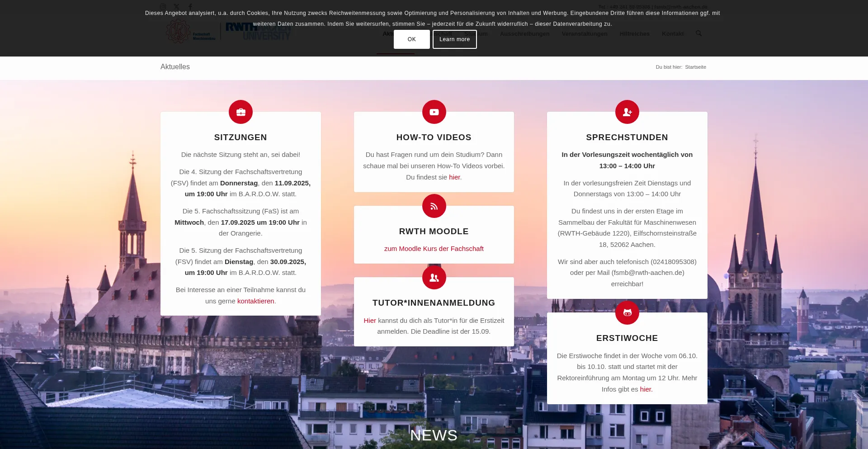The width and height of the screenshot is (868, 449).
Task: Open 'zum Moodle Kurs der Fachschaft' link
Action: click(x=434, y=249)
